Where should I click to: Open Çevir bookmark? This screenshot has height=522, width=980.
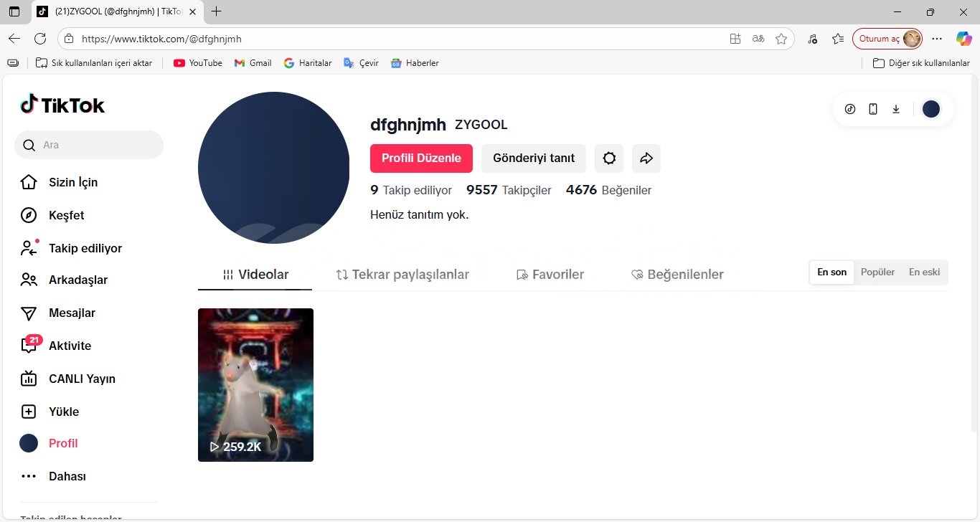pos(361,63)
